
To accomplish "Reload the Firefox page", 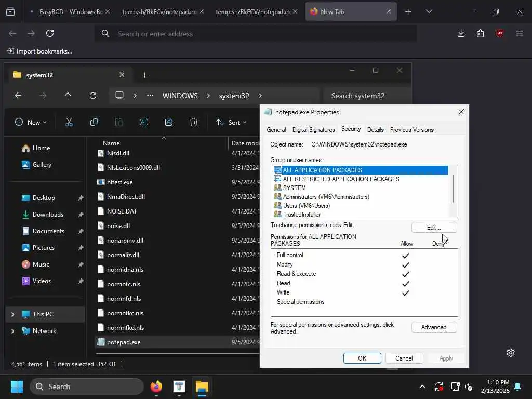I will coord(50,33).
